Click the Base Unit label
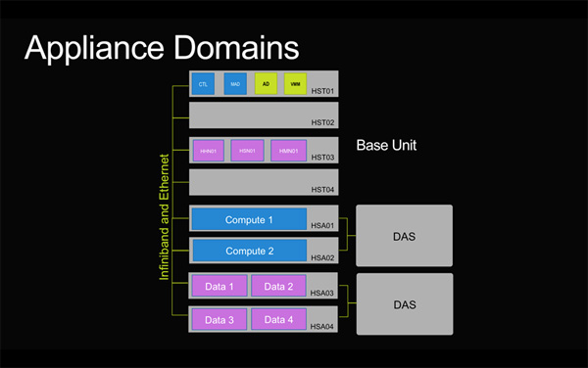The height and width of the screenshot is (368, 588). coord(386,145)
